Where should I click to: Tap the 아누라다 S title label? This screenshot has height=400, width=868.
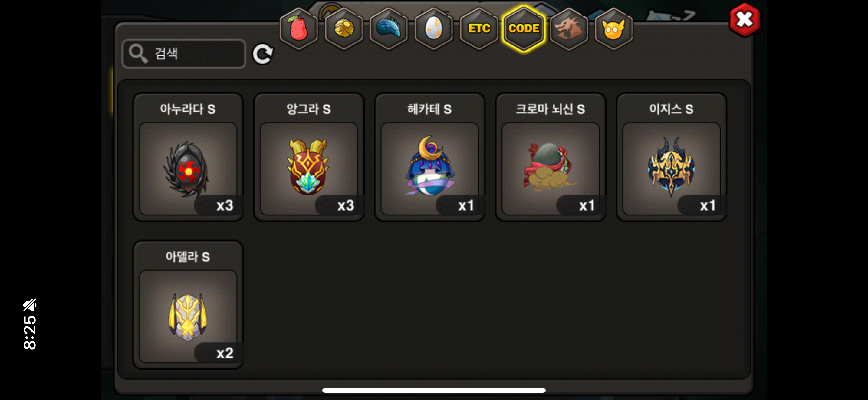(x=188, y=109)
